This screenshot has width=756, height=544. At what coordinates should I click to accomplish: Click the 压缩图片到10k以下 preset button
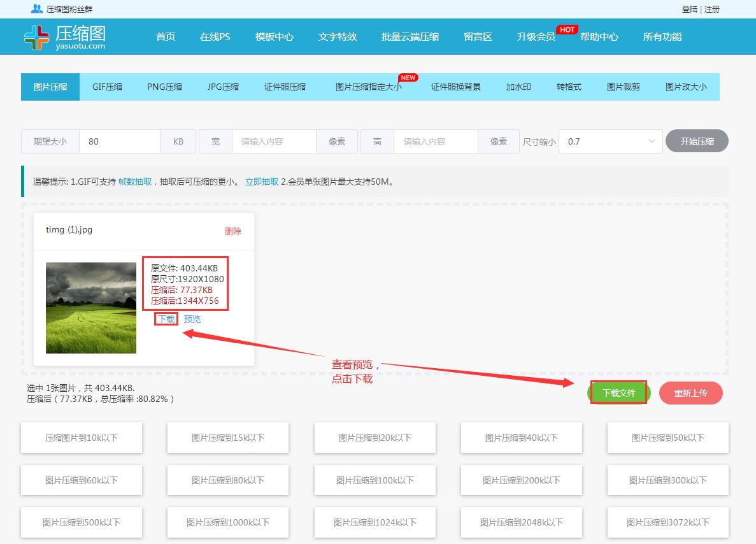tap(81, 438)
